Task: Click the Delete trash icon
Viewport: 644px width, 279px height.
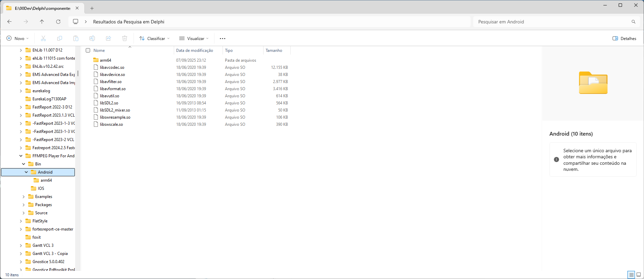Action: click(125, 38)
